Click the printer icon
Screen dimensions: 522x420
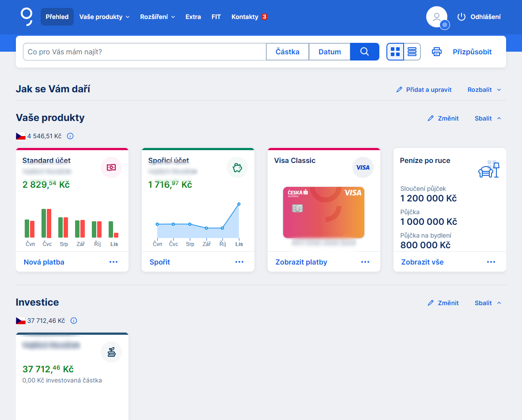(x=436, y=52)
